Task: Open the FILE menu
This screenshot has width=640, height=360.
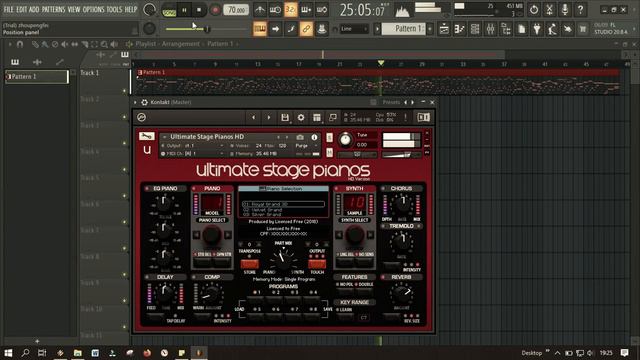Action: click(x=8, y=9)
